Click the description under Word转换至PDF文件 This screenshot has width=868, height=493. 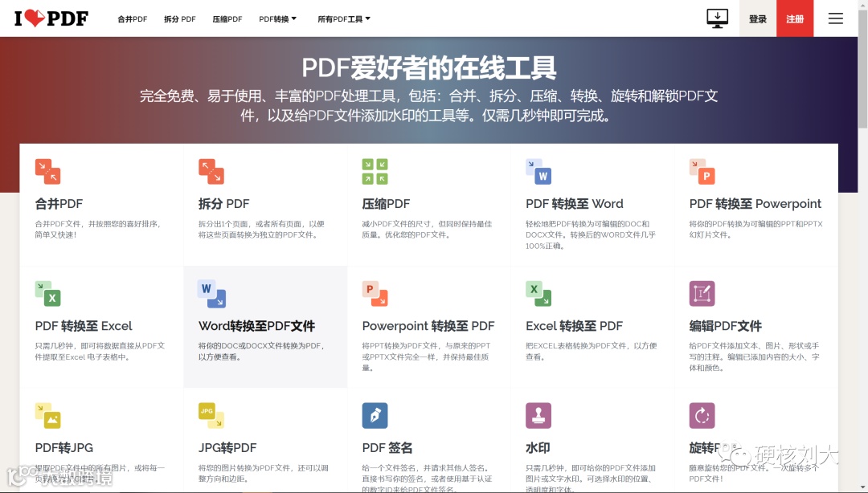point(262,352)
